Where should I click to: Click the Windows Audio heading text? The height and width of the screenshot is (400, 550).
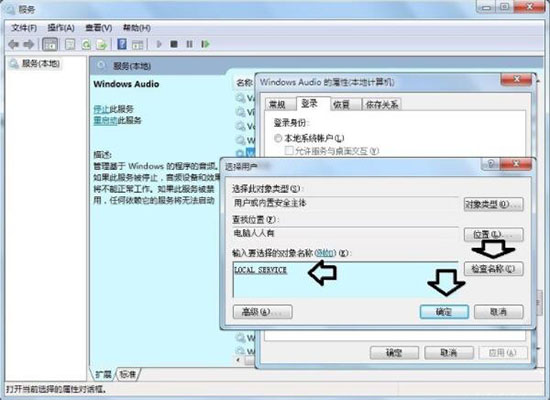126,84
